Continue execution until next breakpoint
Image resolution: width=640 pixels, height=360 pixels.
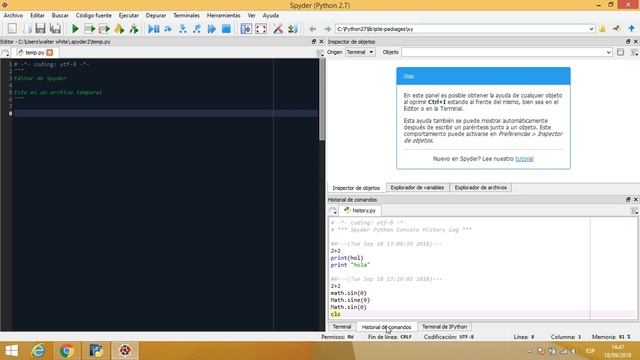pos(211,29)
